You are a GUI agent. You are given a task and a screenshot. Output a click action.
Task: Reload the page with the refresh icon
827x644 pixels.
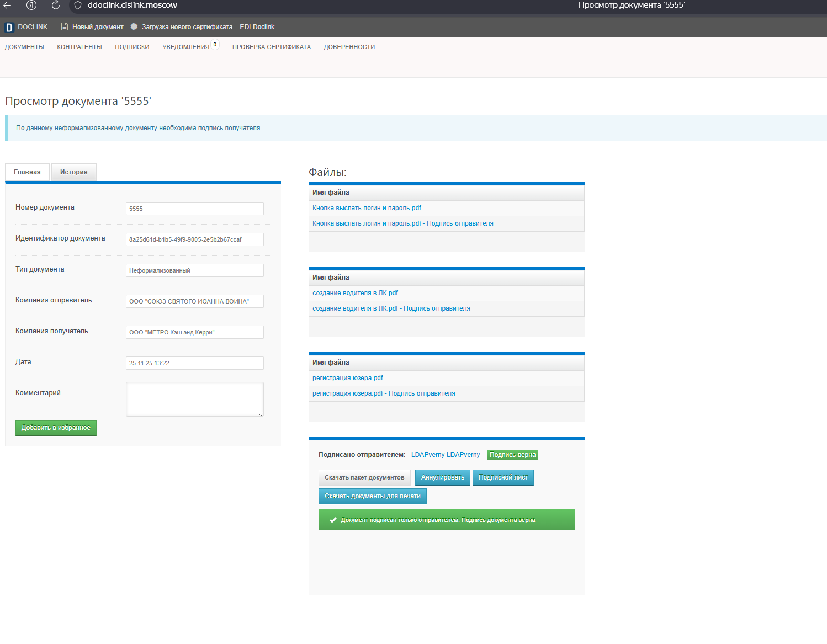[55, 5]
